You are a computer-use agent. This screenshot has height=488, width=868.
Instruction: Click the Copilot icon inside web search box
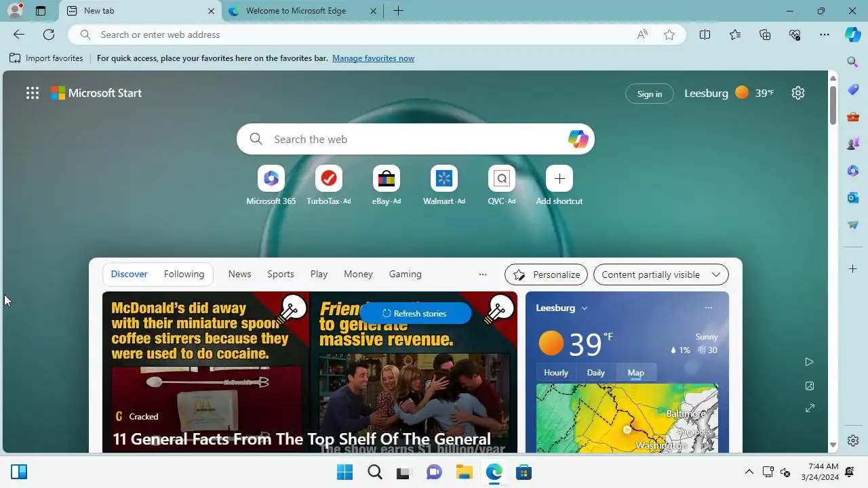[x=578, y=139]
